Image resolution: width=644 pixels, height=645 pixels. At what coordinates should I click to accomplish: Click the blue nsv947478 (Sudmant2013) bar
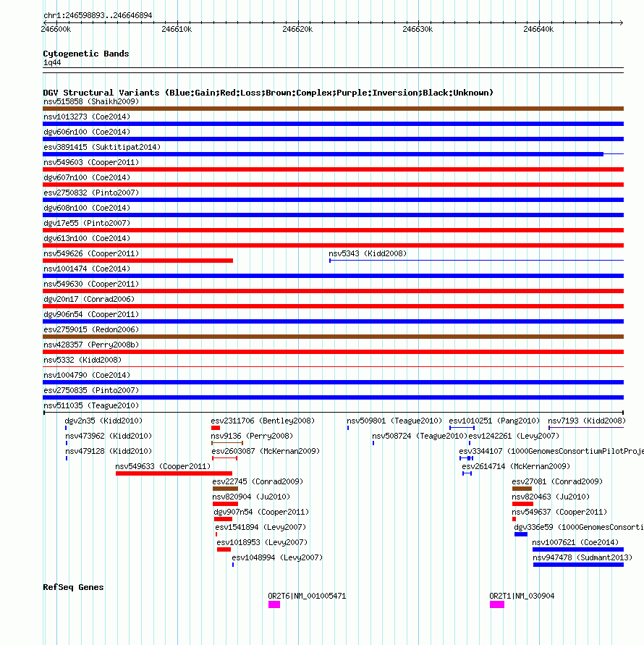click(578, 565)
